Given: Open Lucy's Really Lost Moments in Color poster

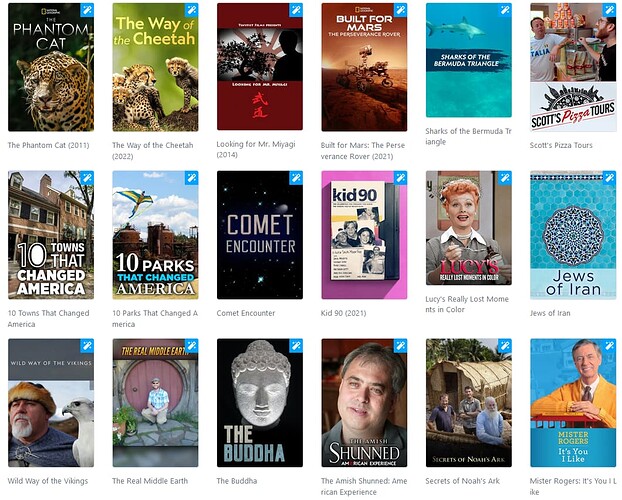Looking at the screenshot, I should (x=469, y=228).
